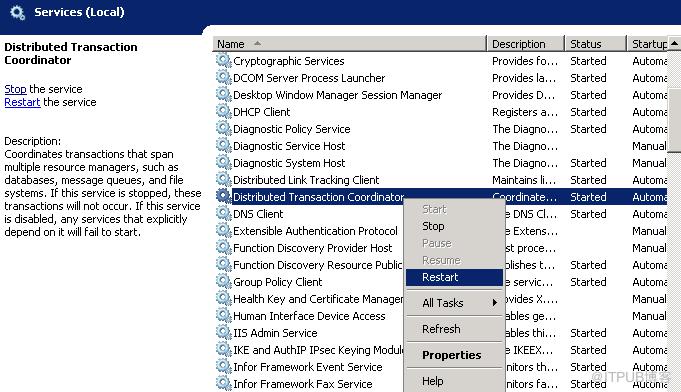Click the gear icon beside Extensible Authentication Protocol

(x=223, y=230)
